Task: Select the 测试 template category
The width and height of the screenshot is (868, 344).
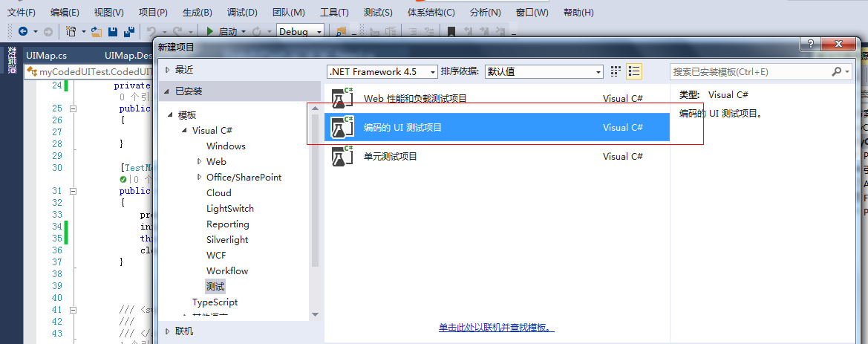Action: pyautogui.click(x=215, y=286)
